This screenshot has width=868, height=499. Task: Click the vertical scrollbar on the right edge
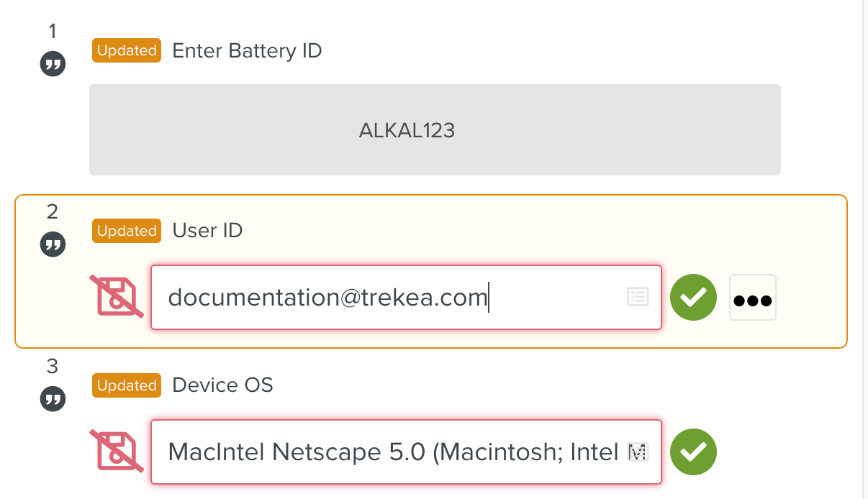864,216
